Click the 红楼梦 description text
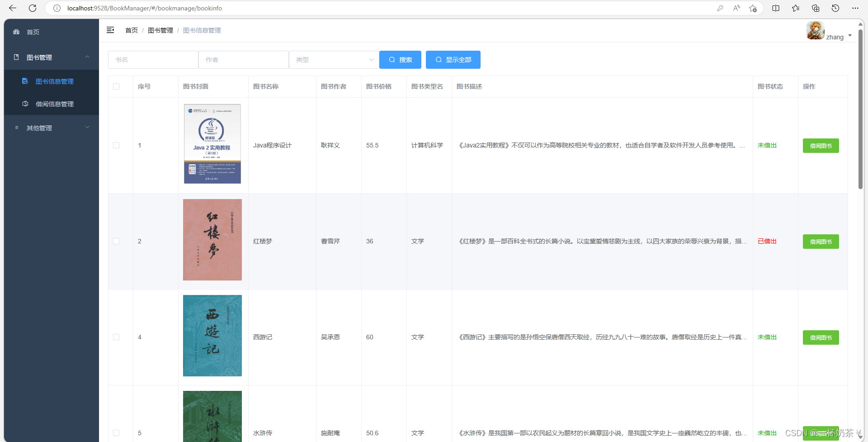 coord(602,241)
